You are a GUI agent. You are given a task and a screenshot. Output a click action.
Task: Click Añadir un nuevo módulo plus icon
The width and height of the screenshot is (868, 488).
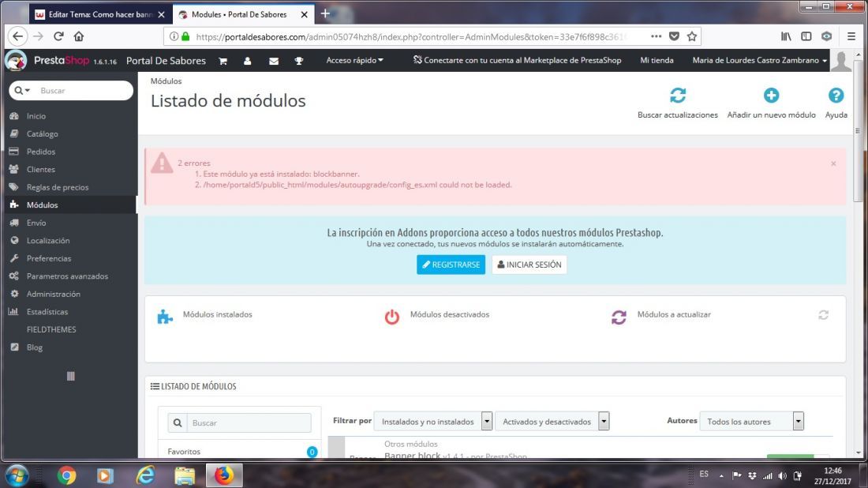771,96
